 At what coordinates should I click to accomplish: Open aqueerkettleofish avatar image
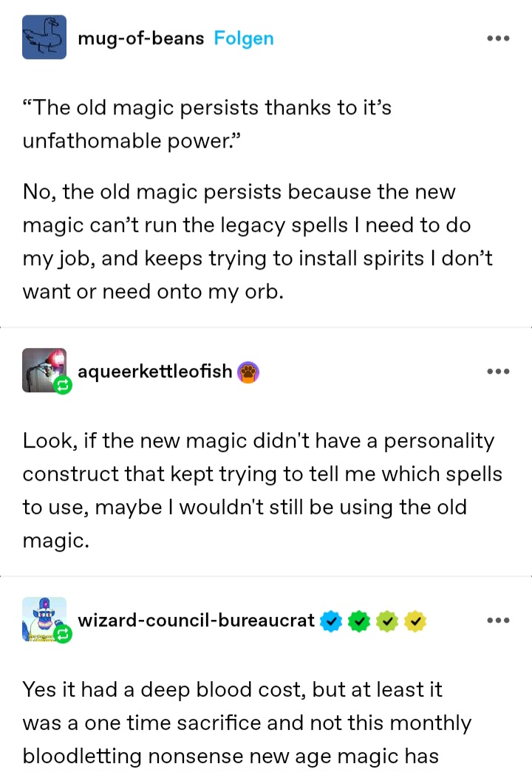click(44, 370)
